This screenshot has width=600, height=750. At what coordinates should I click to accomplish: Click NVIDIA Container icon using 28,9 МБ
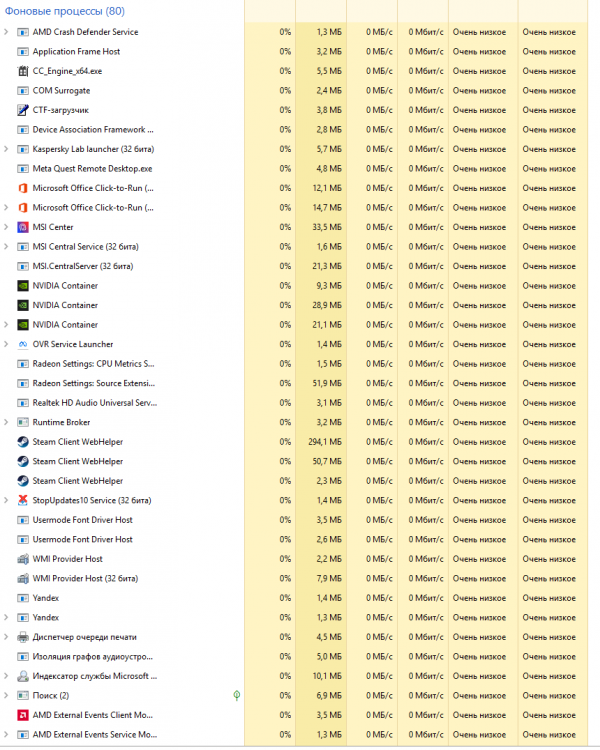coord(22,305)
